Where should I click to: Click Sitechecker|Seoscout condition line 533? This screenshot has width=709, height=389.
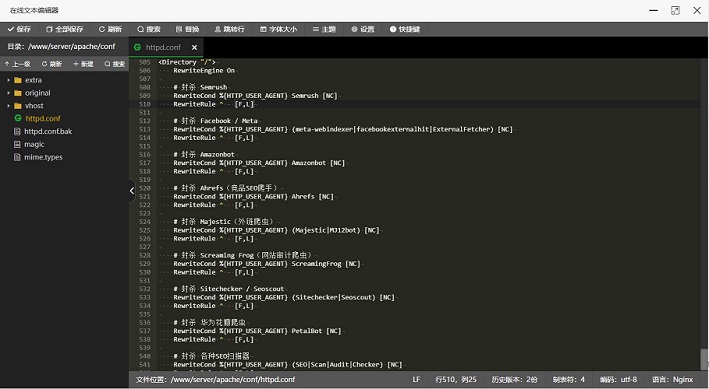coord(284,297)
